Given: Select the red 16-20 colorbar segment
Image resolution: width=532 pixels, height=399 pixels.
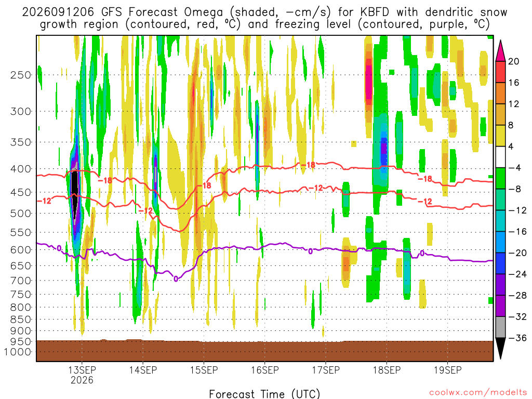Looking at the screenshot, I should pyautogui.click(x=500, y=72).
